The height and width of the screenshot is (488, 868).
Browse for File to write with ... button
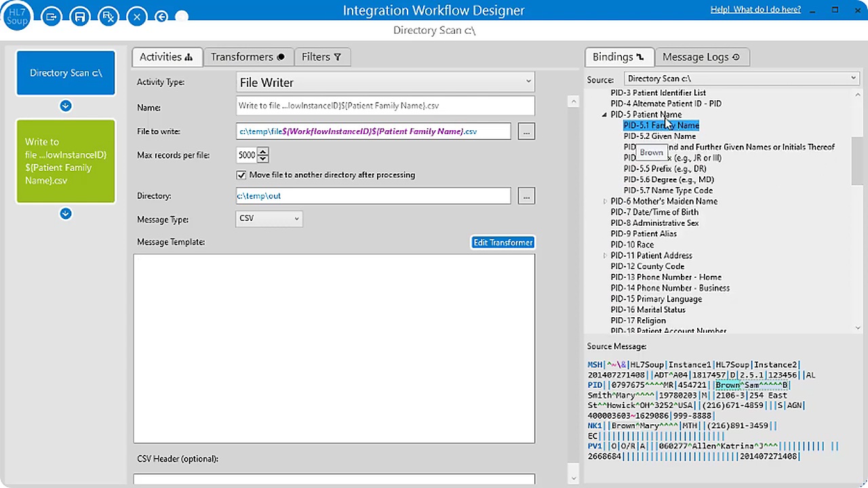[526, 131]
